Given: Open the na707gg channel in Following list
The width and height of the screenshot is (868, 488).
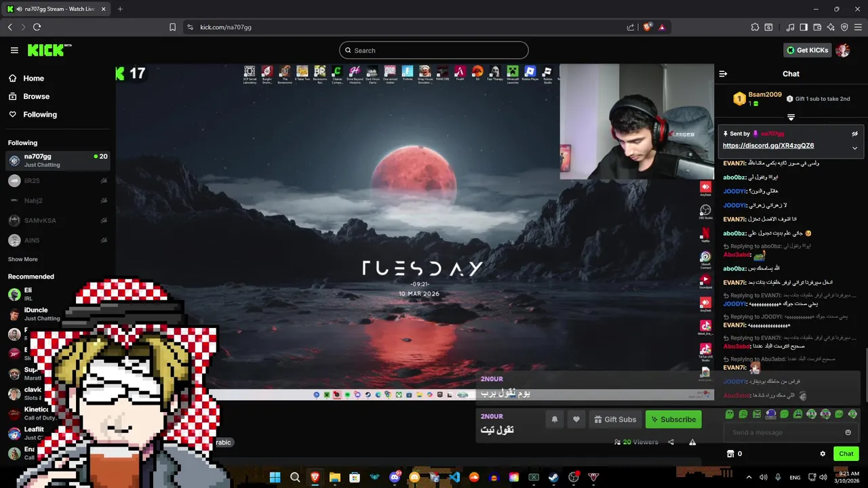Looking at the screenshot, I should pyautogui.click(x=58, y=161).
